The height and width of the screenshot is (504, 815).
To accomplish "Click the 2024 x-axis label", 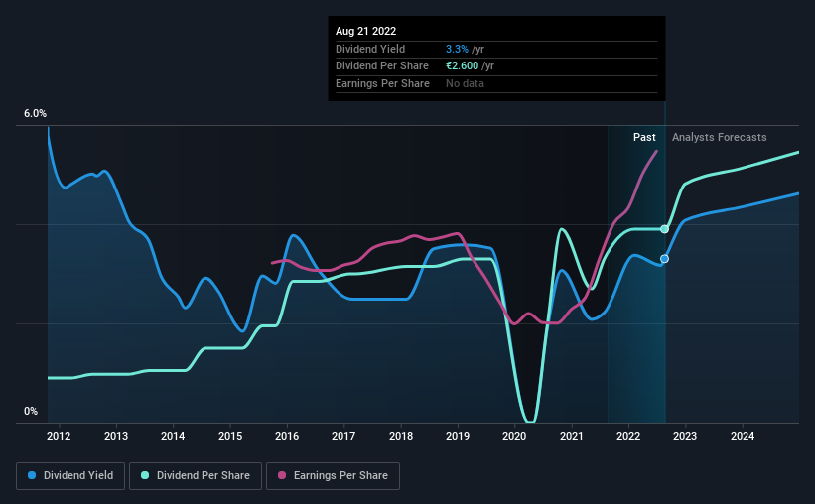I will tap(743, 436).
